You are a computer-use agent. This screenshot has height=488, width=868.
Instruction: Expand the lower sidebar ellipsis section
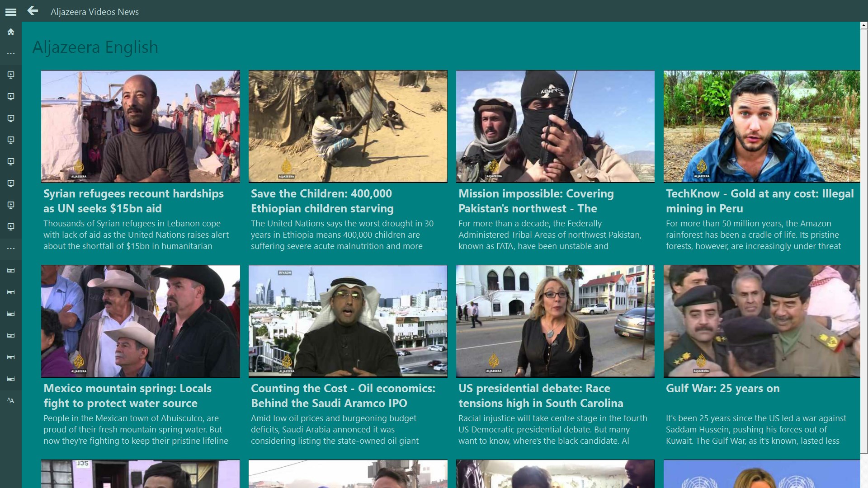(x=11, y=249)
